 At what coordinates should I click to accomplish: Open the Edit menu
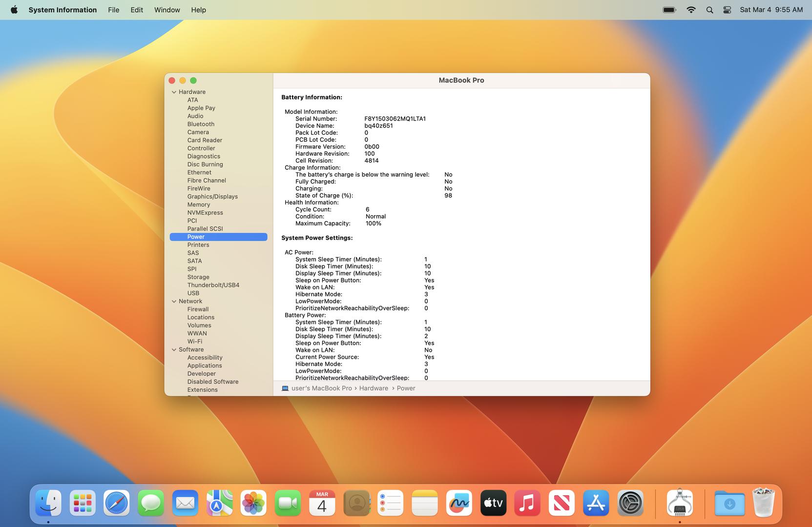137,10
